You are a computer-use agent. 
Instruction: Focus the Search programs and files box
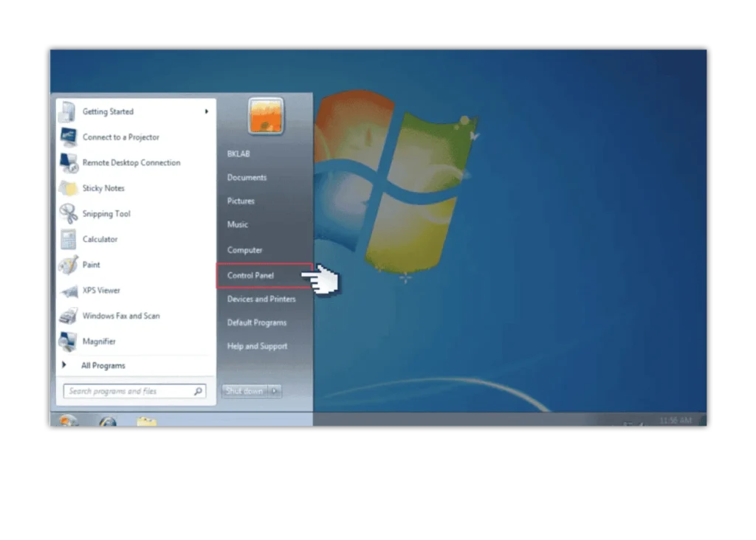[x=134, y=391]
